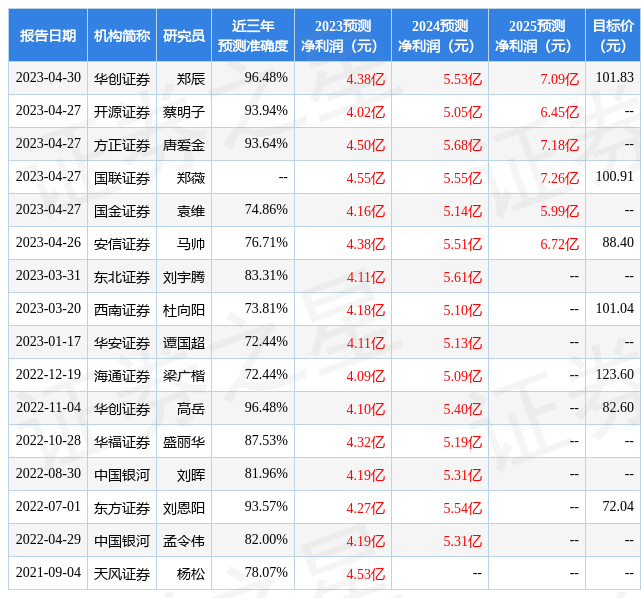This screenshot has height=598, width=641.
Task: Click the 2024预测净利润 column header
Action: 440,36
